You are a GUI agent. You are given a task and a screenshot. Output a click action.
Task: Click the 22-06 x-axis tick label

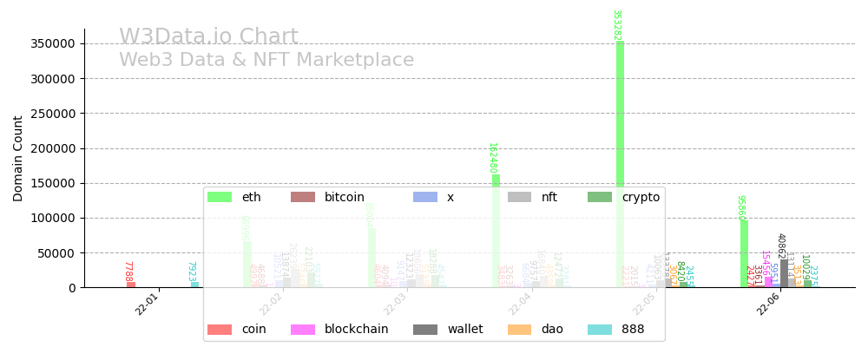[767, 304]
